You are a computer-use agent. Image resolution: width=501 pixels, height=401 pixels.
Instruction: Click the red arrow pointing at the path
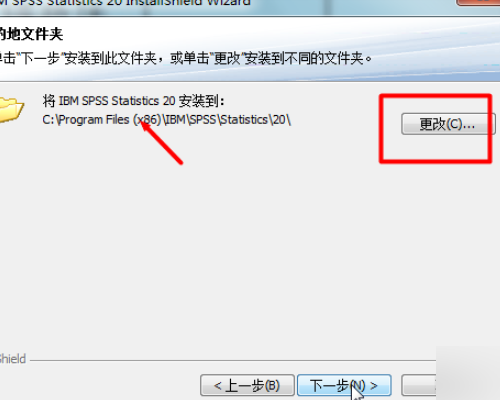point(162,143)
